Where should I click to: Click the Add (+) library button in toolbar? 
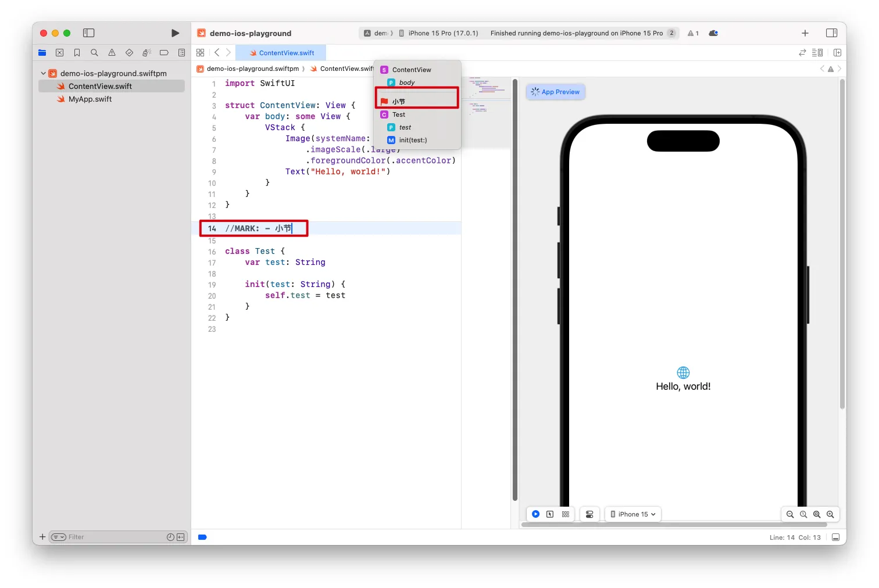click(x=805, y=33)
